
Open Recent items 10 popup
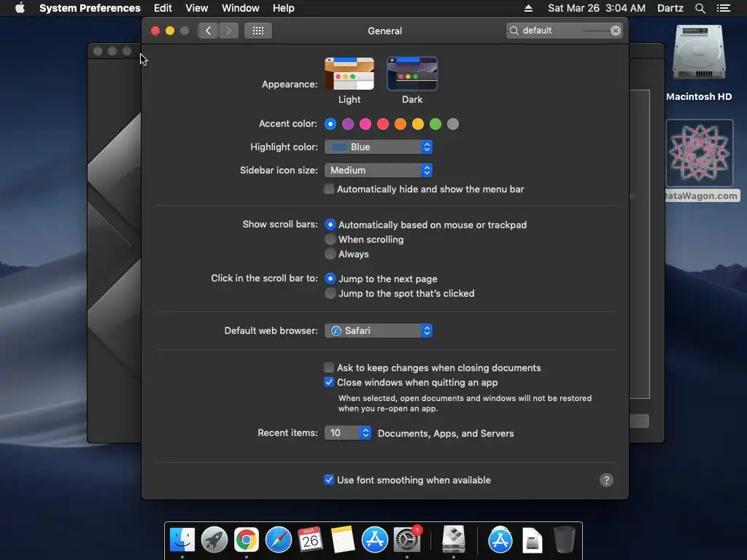coord(348,432)
